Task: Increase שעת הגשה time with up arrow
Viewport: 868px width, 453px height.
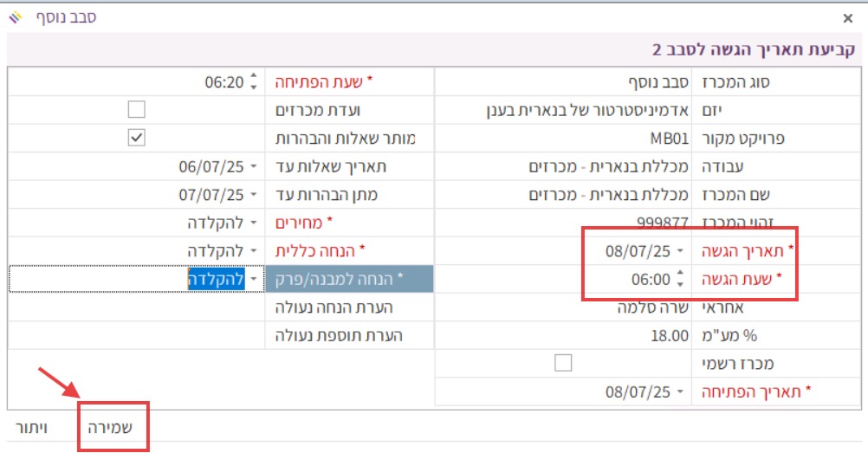Action: point(680,274)
